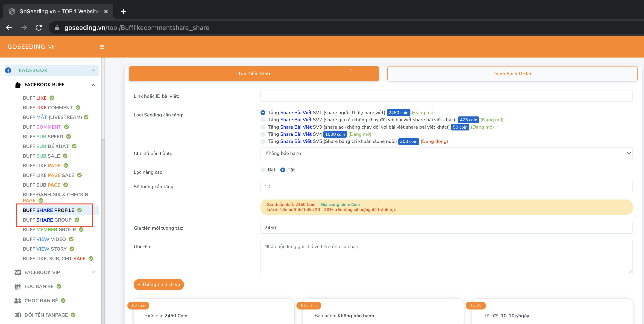644x324 pixels.
Task: Click the 475 coin price badge
Action: point(468,120)
